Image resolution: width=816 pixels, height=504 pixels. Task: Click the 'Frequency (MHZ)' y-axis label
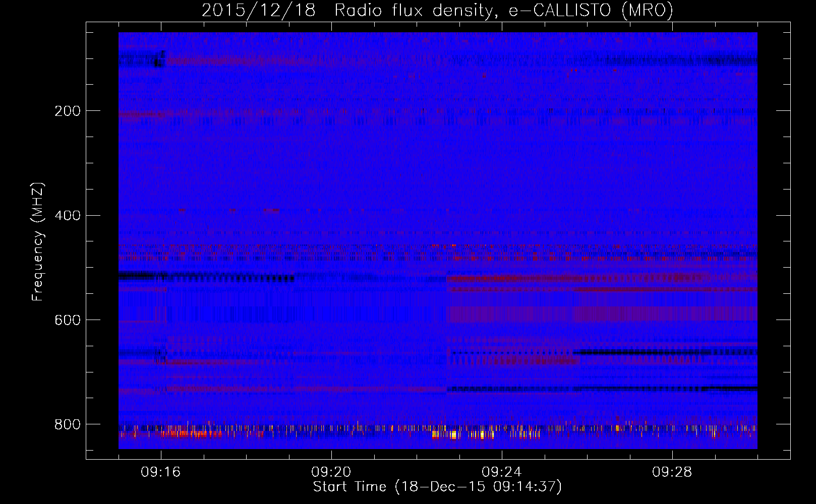38,241
